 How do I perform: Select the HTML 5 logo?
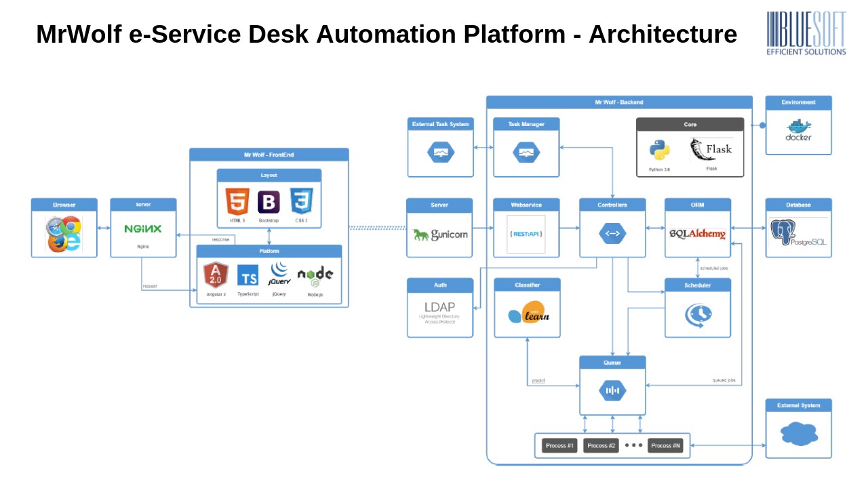tap(237, 201)
